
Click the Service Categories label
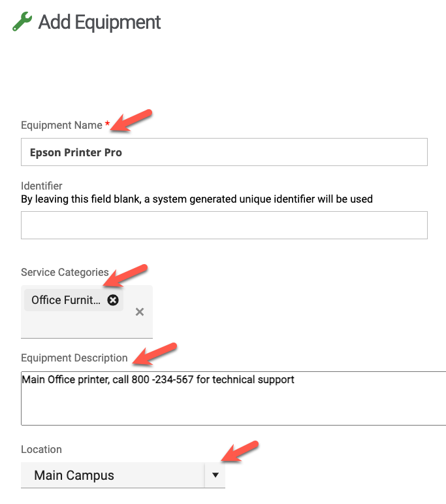point(65,272)
